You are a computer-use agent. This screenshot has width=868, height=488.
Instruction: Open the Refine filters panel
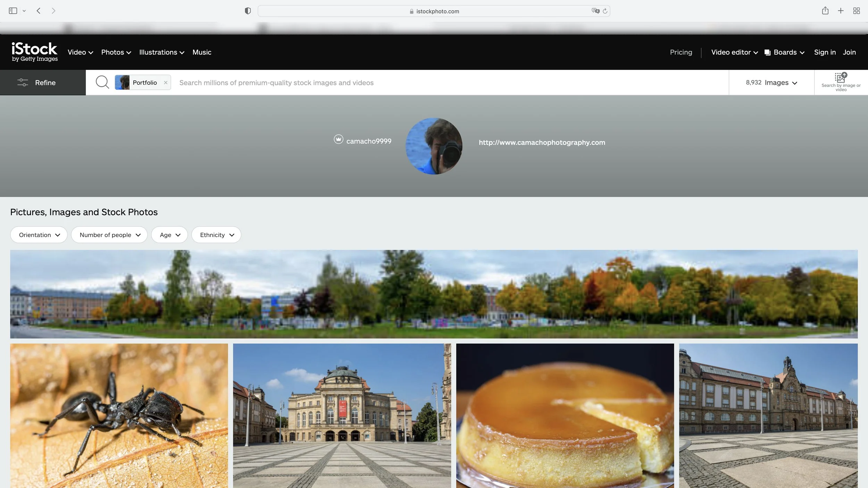coord(43,83)
